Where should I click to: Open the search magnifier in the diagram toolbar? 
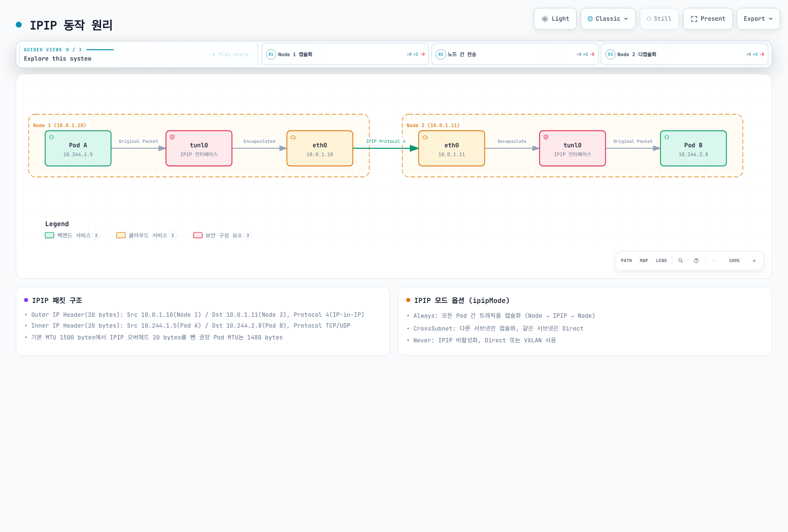681,261
